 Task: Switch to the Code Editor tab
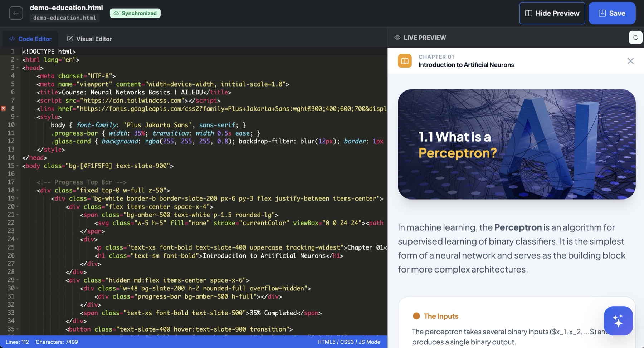[30, 39]
